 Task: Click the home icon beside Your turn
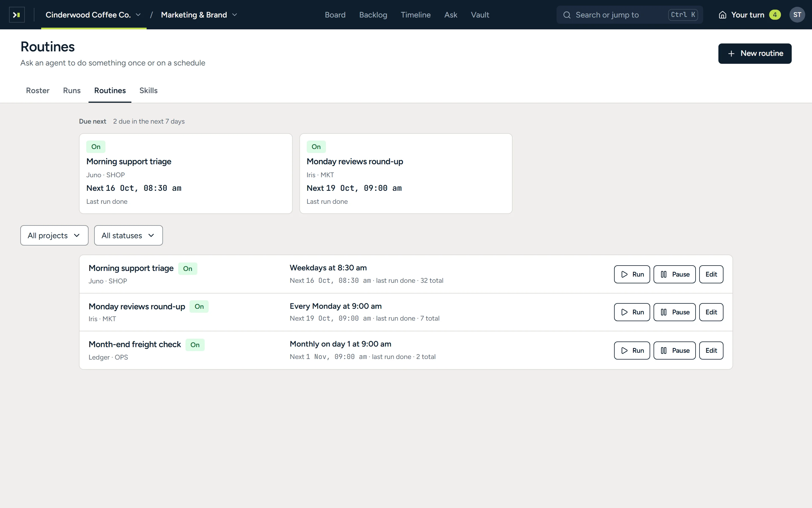click(722, 15)
